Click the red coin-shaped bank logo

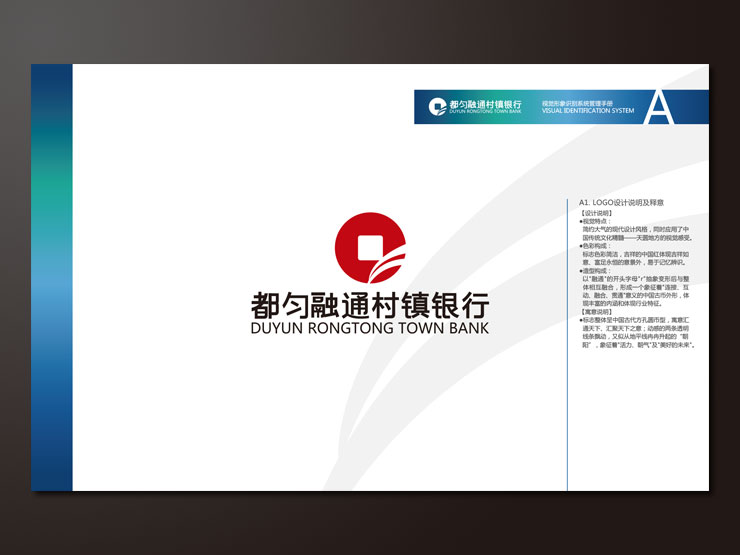point(370,248)
